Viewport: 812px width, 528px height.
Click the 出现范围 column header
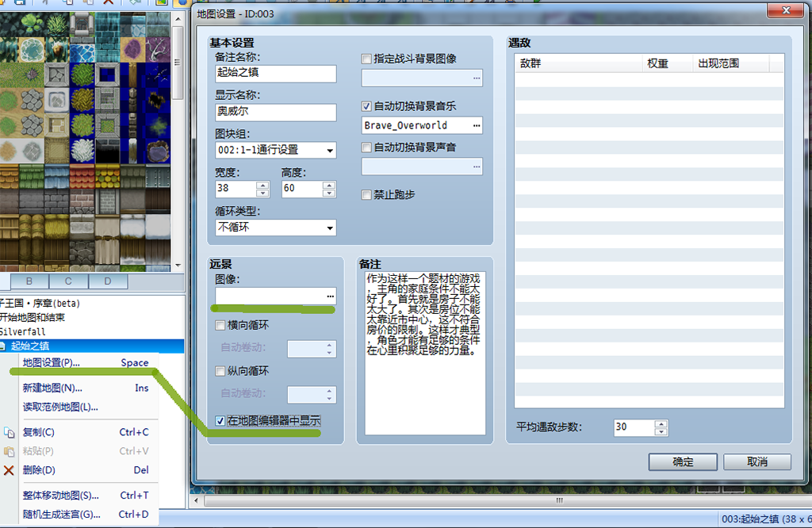pyautogui.click(x=730, y=63)
